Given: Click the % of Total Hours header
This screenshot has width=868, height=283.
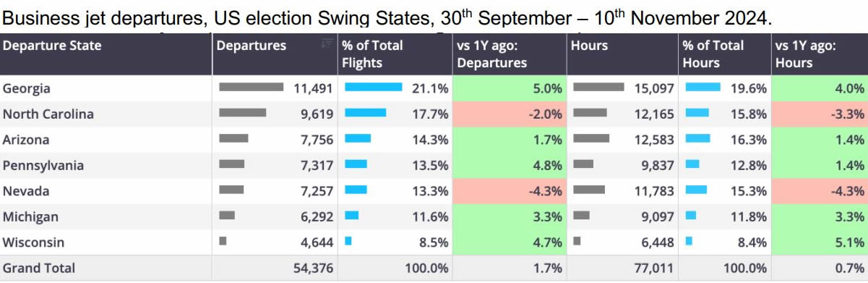Looking at the screenshot, I should [713, 54].
